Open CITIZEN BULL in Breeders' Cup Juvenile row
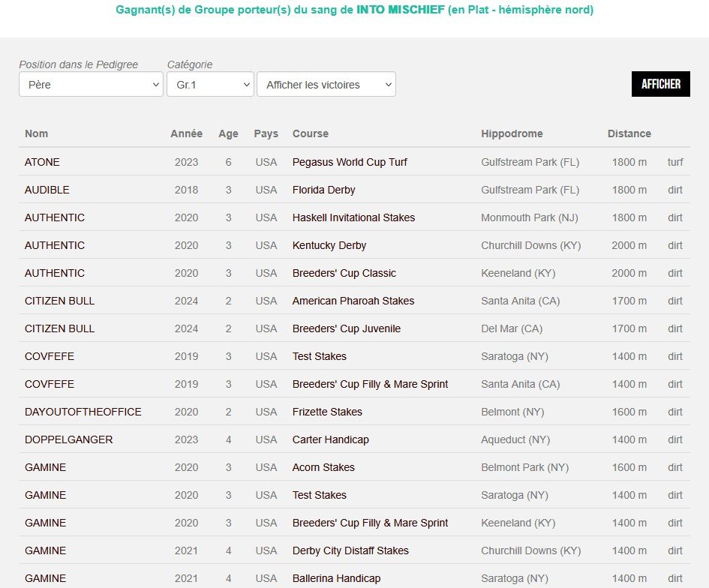 tap(60, 328)
